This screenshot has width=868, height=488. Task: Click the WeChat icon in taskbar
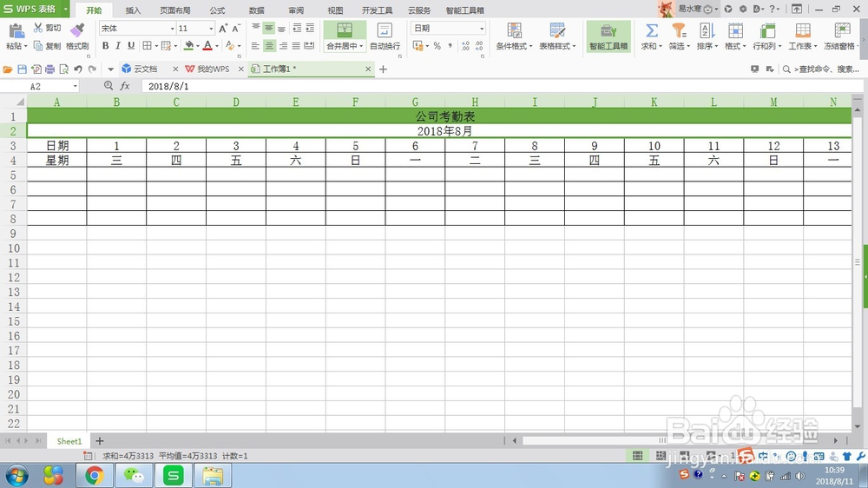134,476
